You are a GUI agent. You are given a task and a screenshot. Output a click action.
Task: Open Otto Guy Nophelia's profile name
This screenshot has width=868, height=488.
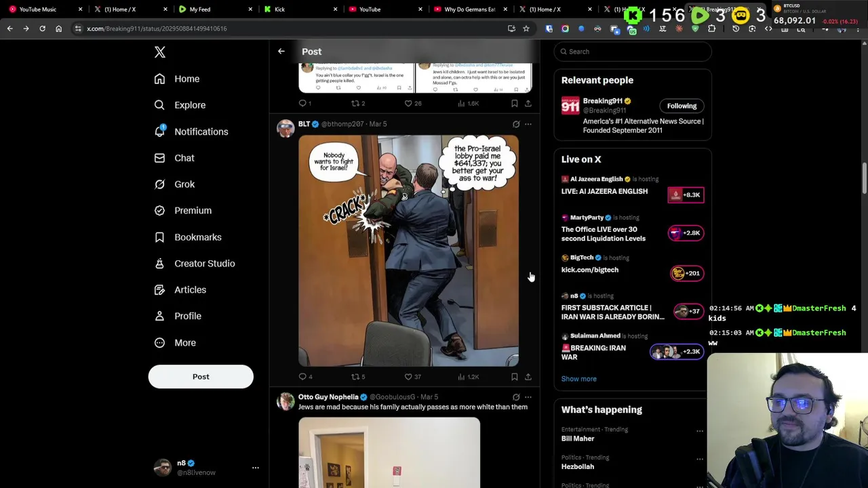[328, 397]
